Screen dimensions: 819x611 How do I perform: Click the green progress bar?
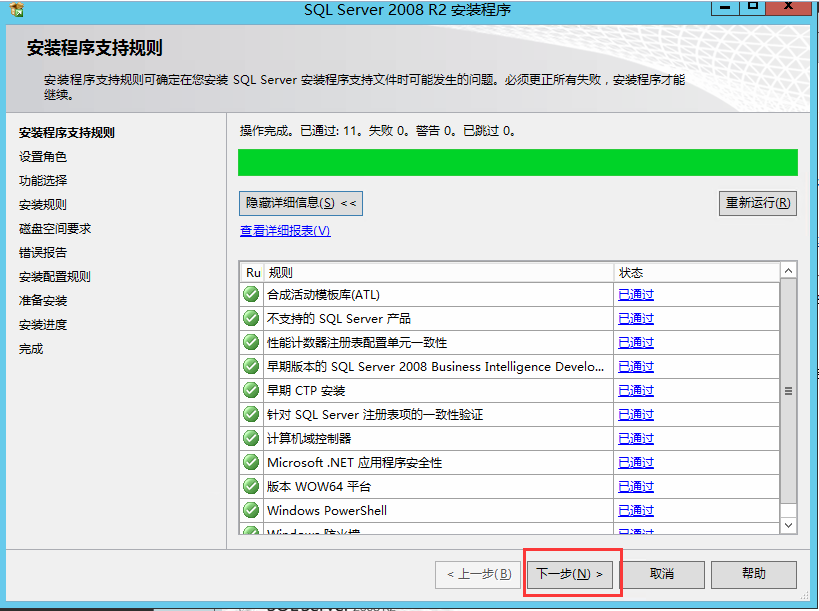coord(518,162)
